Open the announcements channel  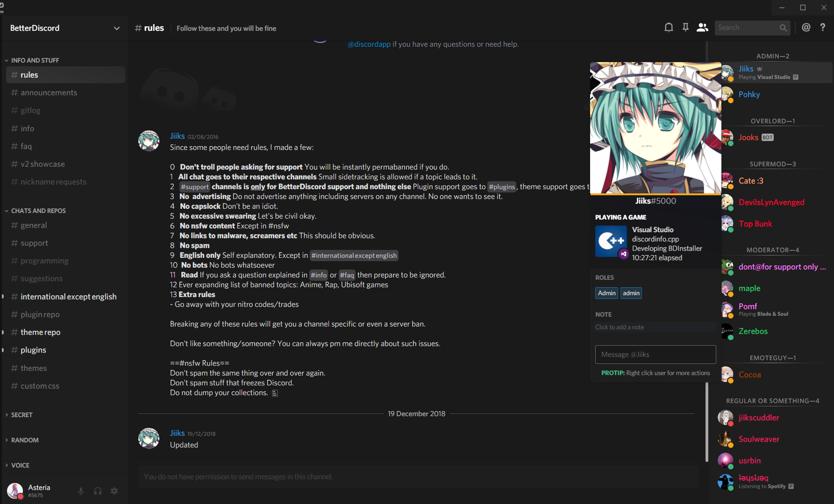click(x=65, y=92)
